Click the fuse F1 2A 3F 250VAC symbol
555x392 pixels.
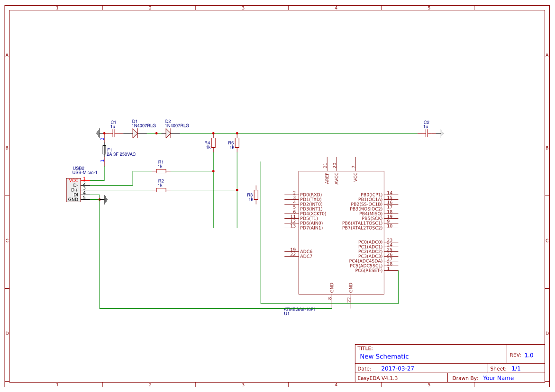click(105, 149)
